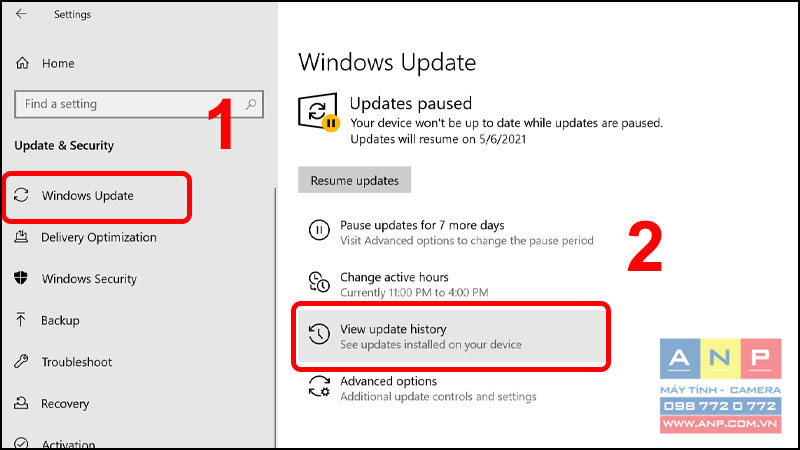Select the Windows Update sync icon
Screen dimensions: 800x450
tap(21, 195)
